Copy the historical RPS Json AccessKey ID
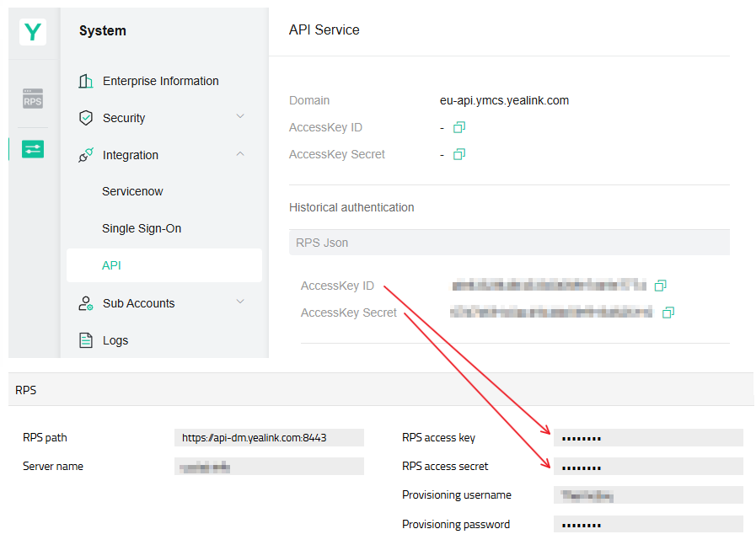The width and height of the screenshot is (756, 545). 660,286
